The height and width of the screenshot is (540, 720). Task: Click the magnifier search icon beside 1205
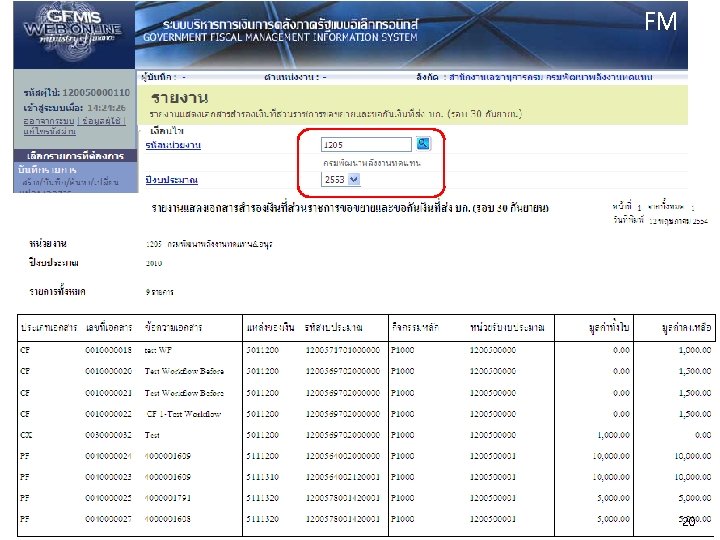pos(423,144)
